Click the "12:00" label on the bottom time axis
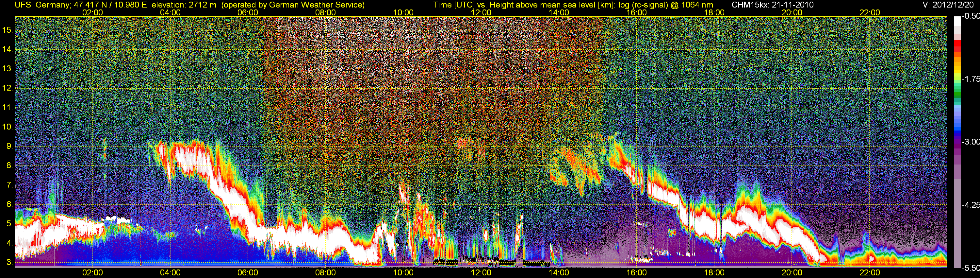Image resolution: width=980 pixels, height=278 pixels. (481, 273)
